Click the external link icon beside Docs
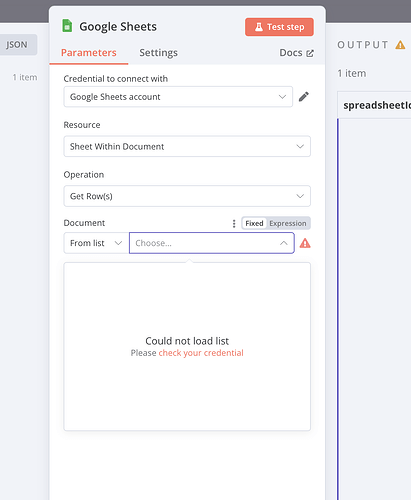Viewport: 411px width, 500px height. (x=310, y=53)
